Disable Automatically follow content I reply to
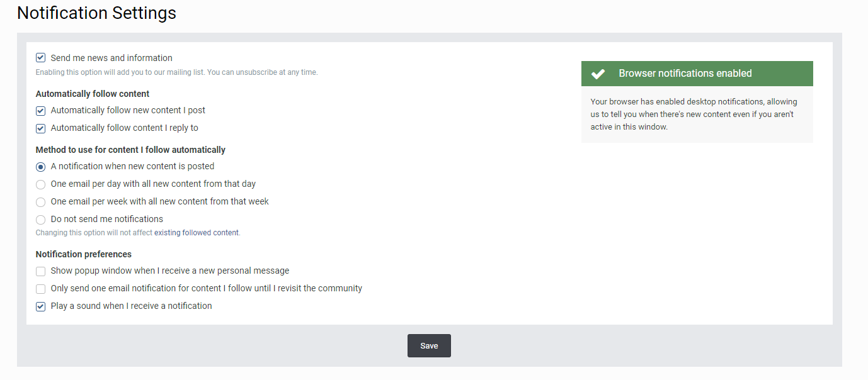This screenshot has height=380, width=868. click(41, 128)
